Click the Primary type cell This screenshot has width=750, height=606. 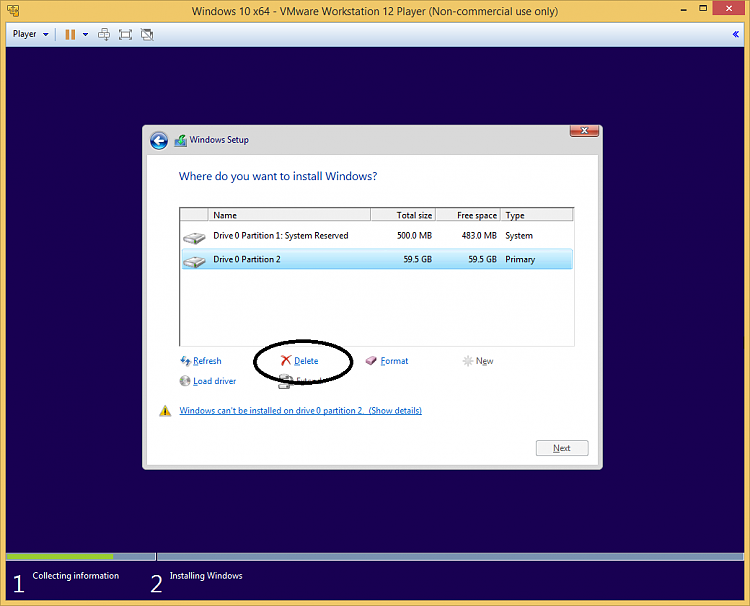(520, 260)
